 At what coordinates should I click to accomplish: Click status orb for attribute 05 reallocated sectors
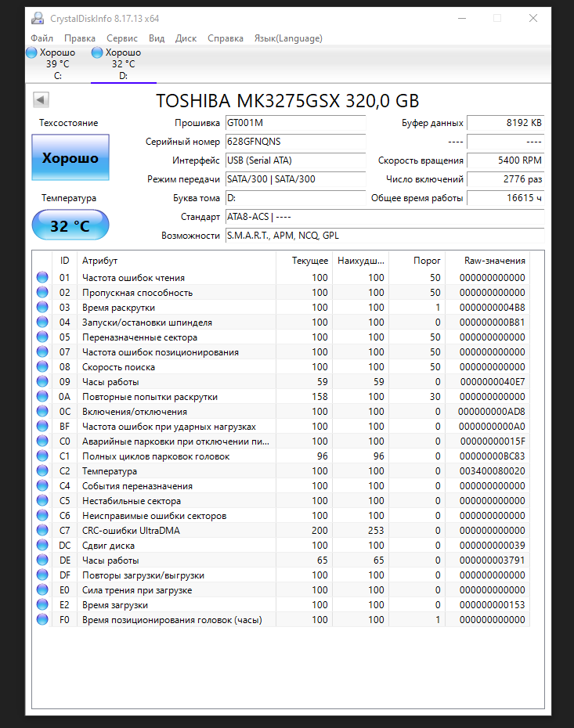tap(42, 337)
